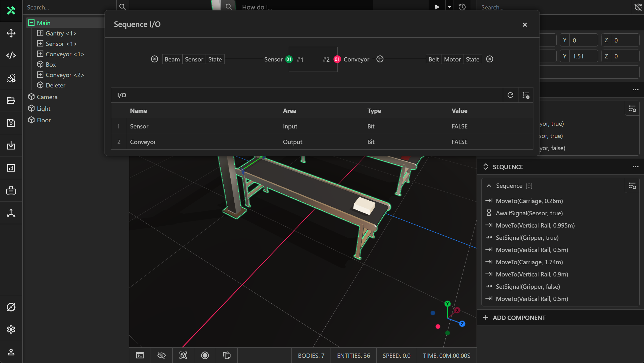Click the Z axis on orientation gizmo
The height and width of the screenshot is (363, 644).
point(462,324)
